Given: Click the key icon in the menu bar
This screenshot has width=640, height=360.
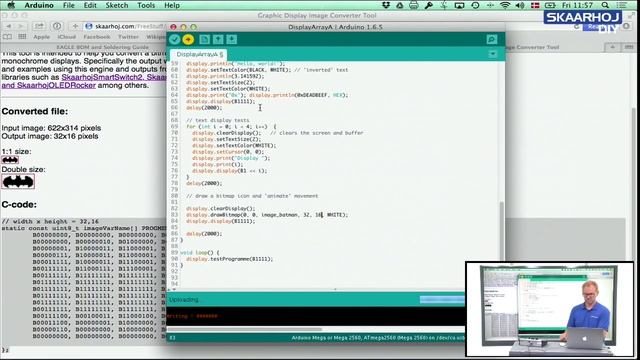Looking at the screenshot, I should pos(429,5).
